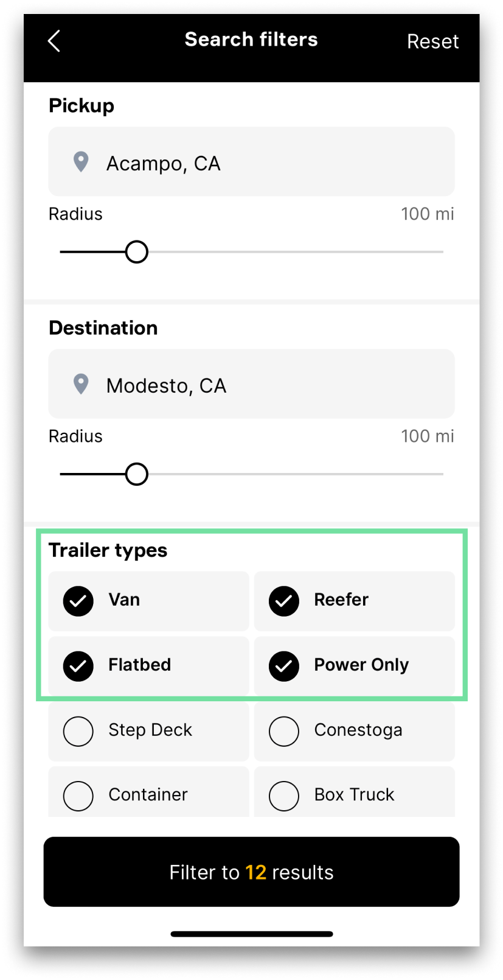Image resolution: width=503 pixels, height=980 pixels.
Task: Uncheck the Reefer trailer type
Action: 284,601
